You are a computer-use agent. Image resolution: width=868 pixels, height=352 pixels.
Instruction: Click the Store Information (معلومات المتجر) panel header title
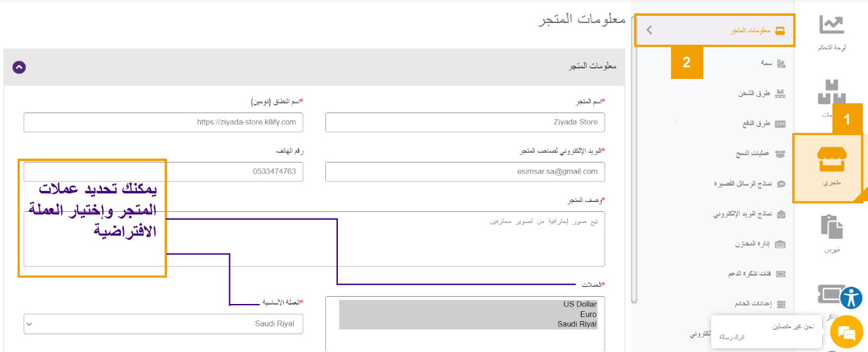pos(593,67)
